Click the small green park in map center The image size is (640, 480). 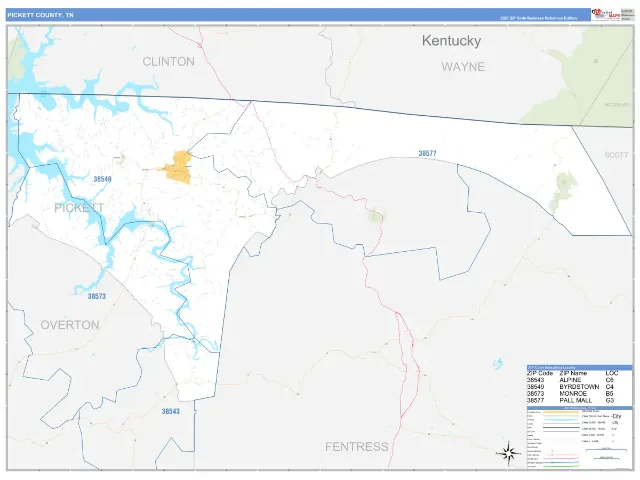click(x=376, y=216)
